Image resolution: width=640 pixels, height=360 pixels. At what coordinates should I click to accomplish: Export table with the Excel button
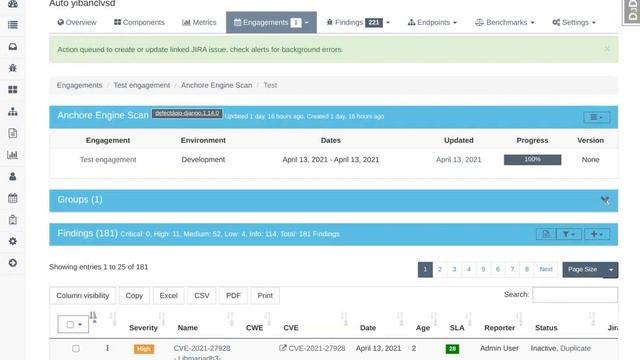169,296
